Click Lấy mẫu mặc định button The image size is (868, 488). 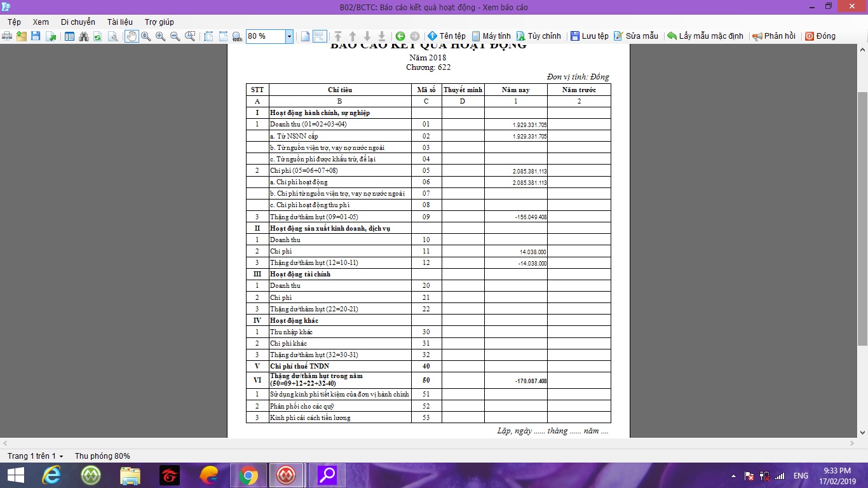point(705,36)
